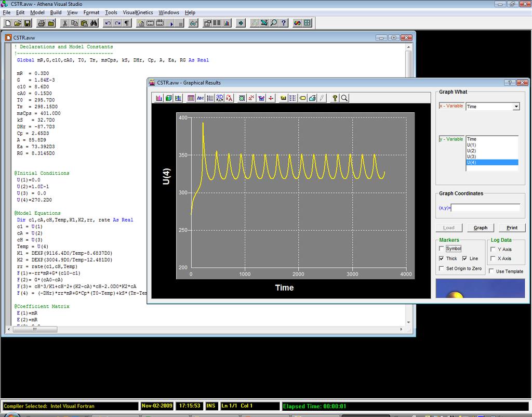Enable Log Data Y Axis checkbox
This screenshot has width=532, height=417.
coord(493,249)
